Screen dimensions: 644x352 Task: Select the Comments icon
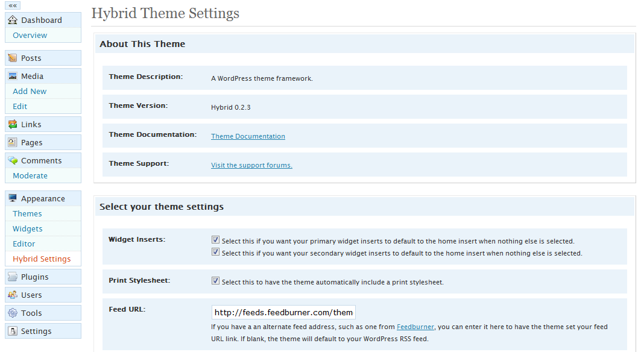(x=13, y=160)
